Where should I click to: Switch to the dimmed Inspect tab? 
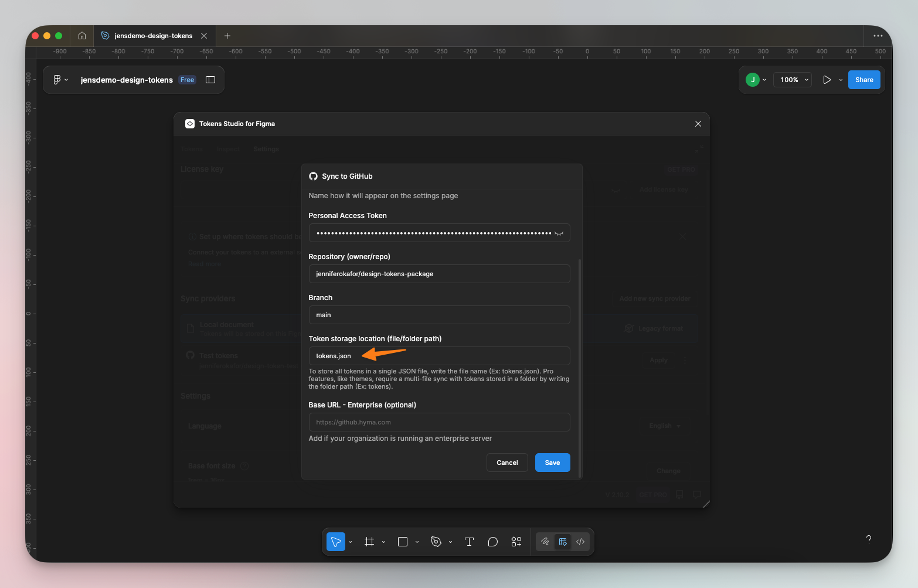pyautogui.click(x=228, y=149)
